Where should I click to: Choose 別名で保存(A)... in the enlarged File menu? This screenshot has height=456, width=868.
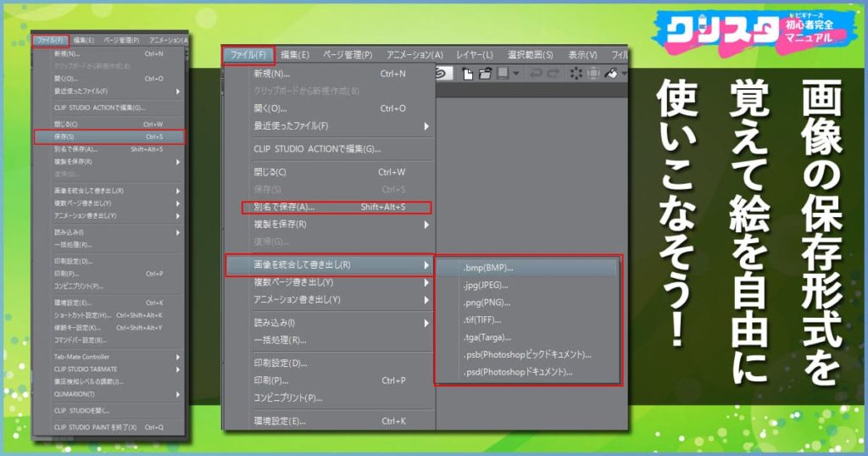(x=336, y=207)
